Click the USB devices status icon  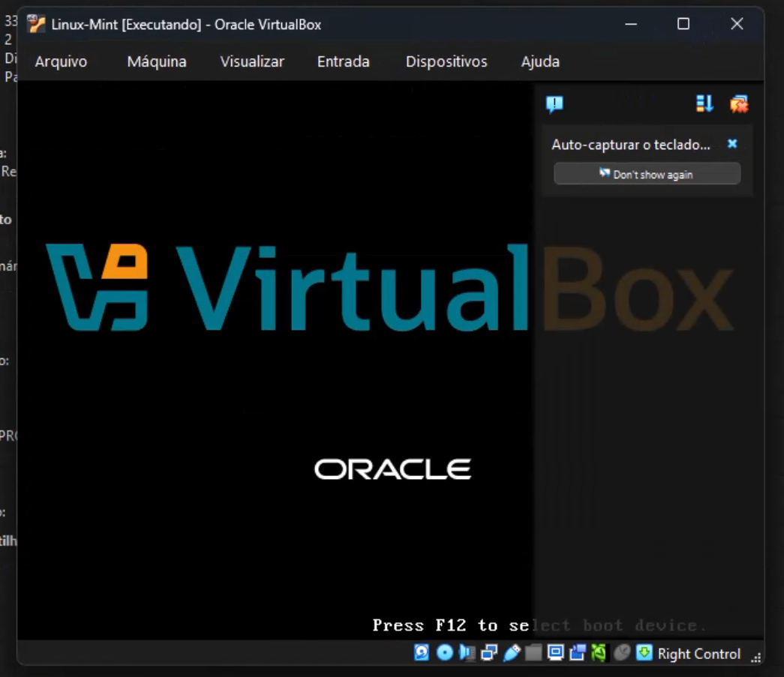point(512,652)
